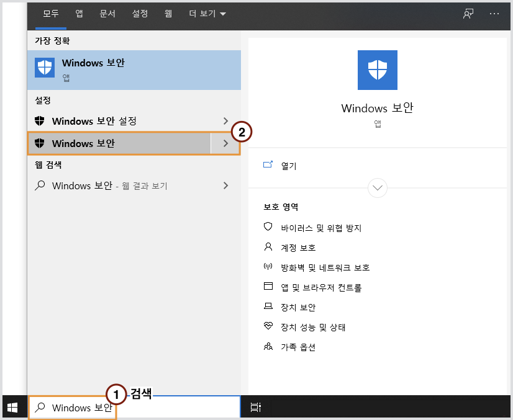Viewport: 513px width, 420px height.
Task: Open 앱 및 브라우저 컨트롤
Action: 321,288
